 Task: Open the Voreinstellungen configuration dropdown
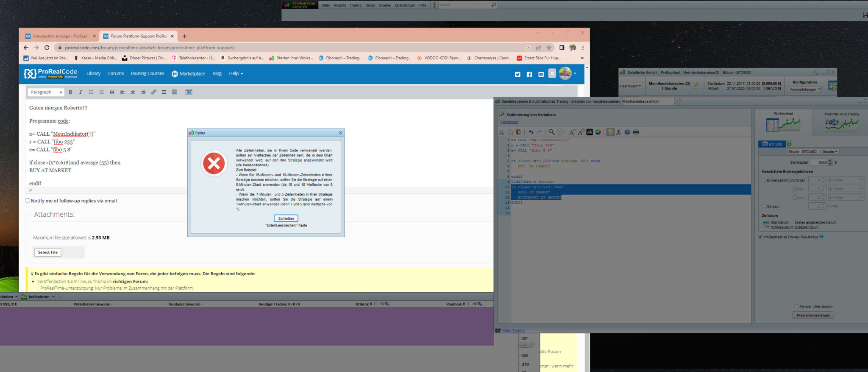(805, 89)
